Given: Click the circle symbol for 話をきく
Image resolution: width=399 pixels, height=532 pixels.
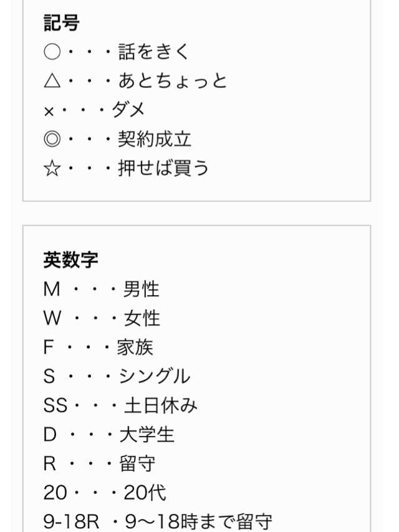Looking at the screenshot, I should coord(52,52).
